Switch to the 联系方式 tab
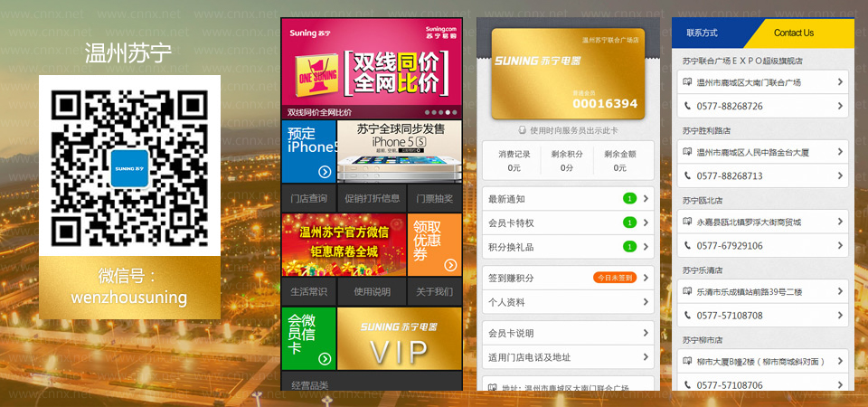868x407 pixels. 702,33
